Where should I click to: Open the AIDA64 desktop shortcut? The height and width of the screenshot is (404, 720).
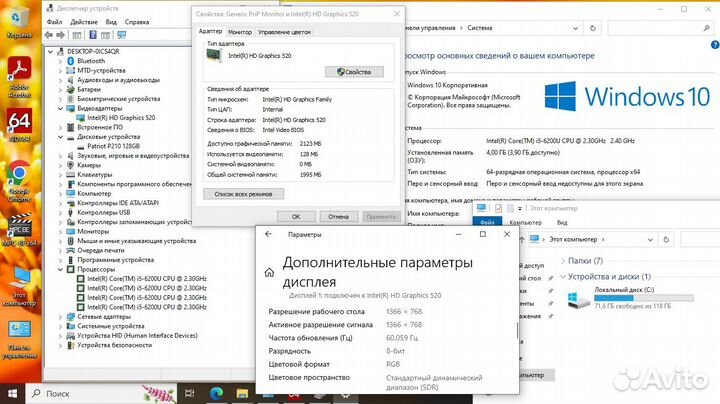pos(19,125)
